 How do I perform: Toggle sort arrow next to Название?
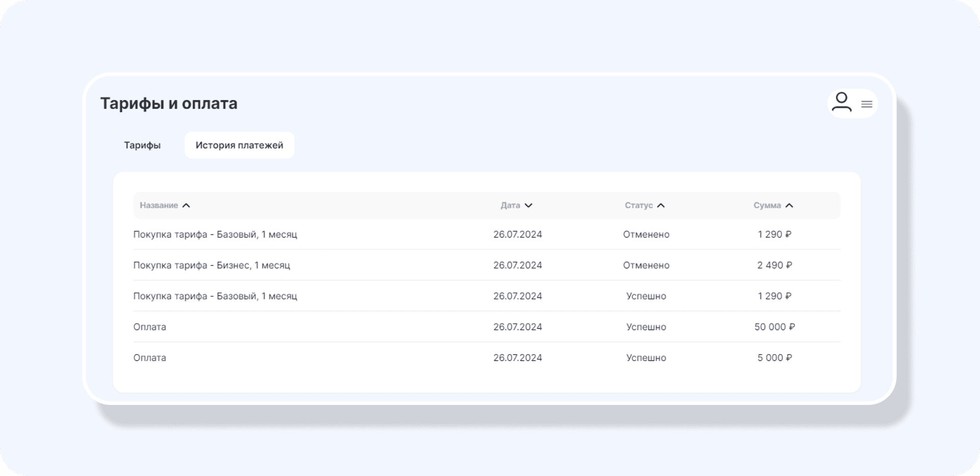pos(186,205)
